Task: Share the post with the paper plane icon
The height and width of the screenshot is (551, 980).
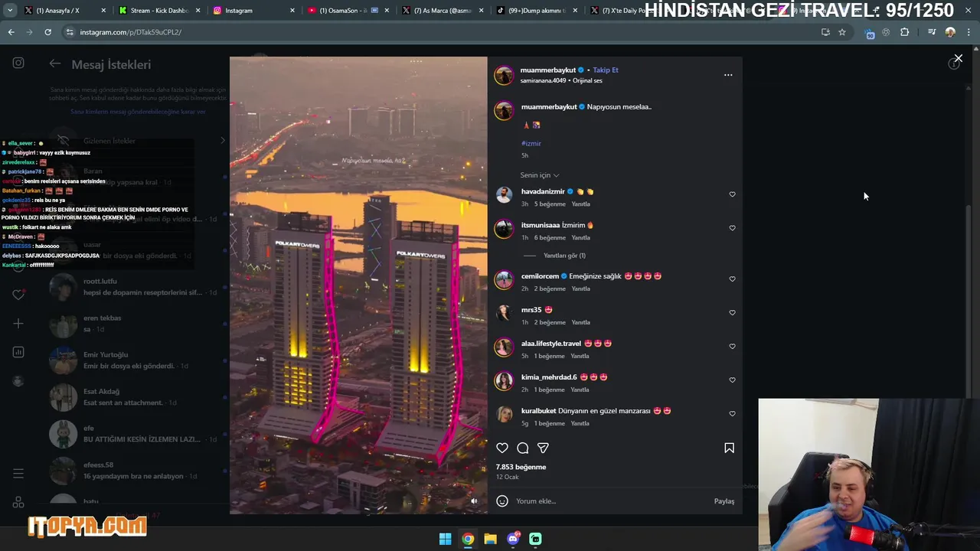Action: [543, 448]
